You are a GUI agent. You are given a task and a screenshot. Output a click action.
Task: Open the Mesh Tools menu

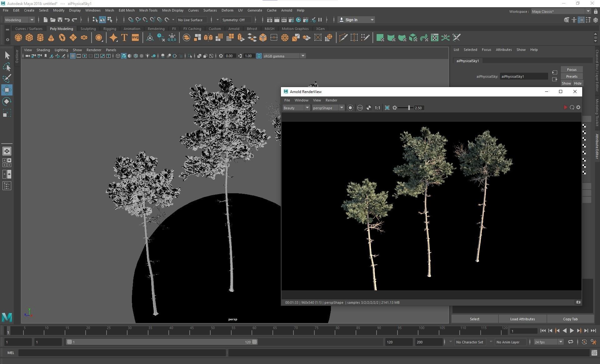click(x=148, y=10)
